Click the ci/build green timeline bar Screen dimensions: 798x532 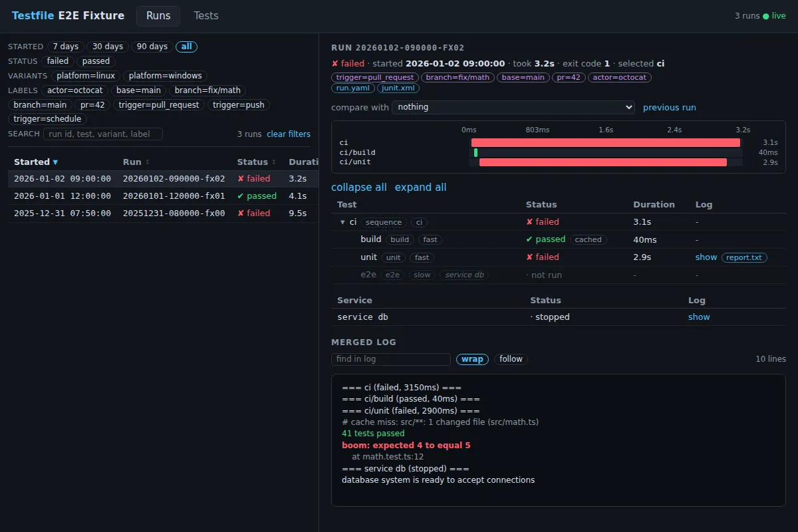[476, 152]
